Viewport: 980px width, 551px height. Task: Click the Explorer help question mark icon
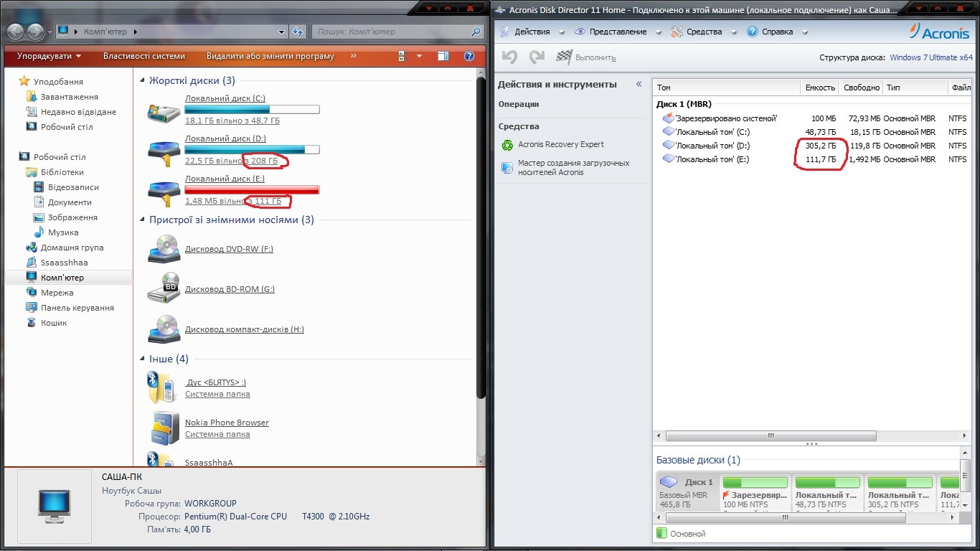click(469, 56)
